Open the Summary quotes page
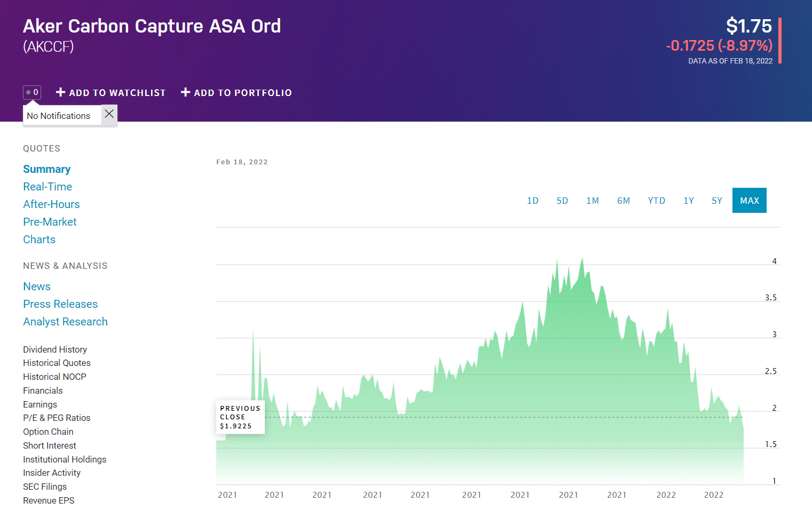The width and height of the screenshot is (812, 518). [47, 169]
